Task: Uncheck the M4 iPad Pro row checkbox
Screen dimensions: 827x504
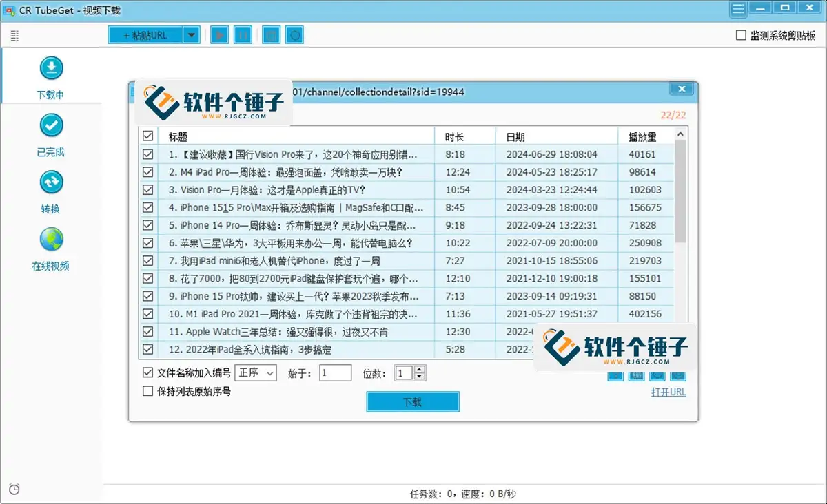Action: (x=147, y=172)
